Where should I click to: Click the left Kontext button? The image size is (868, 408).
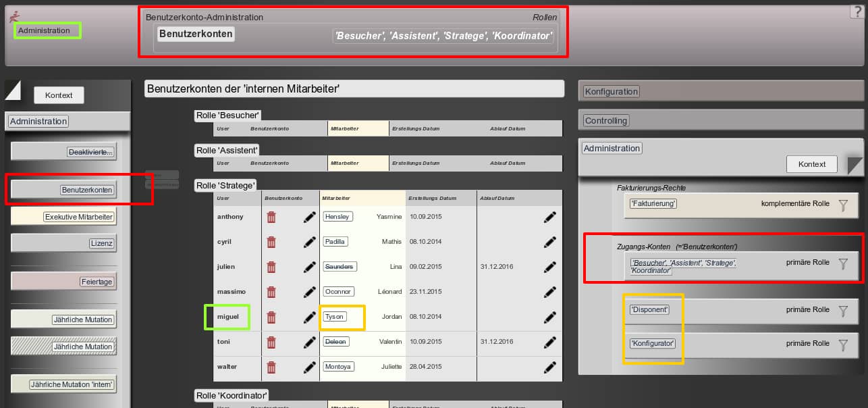59,95
